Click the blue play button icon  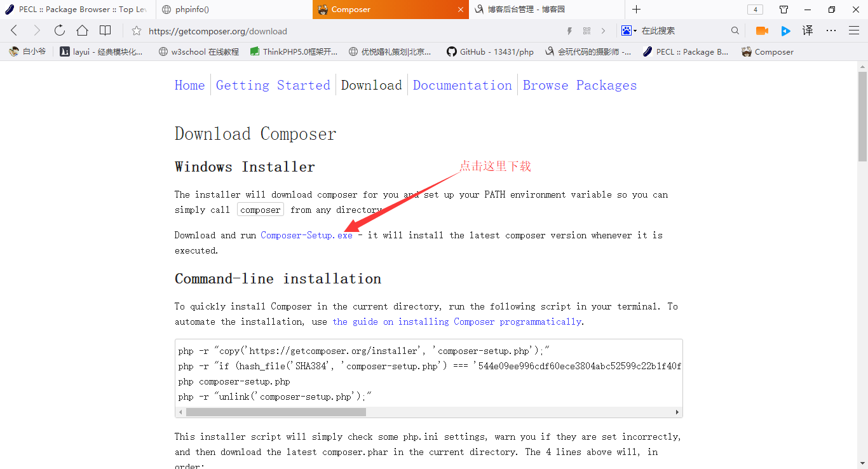pyautogui.click(x=785, y=31)
